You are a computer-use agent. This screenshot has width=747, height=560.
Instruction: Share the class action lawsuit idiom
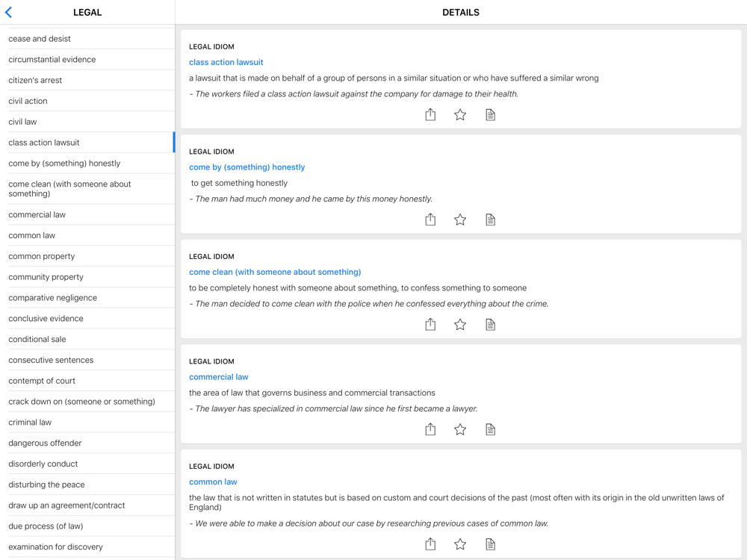[430, 114]
